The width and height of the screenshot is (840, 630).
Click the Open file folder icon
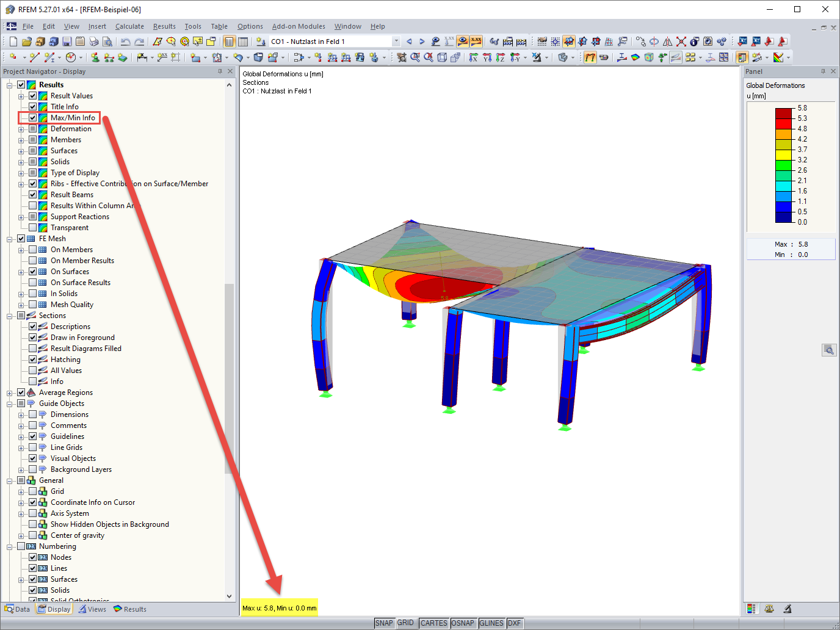pos(26,42)
